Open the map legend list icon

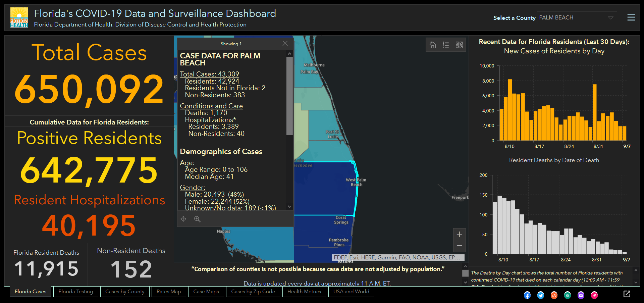(x=446, y=45)
